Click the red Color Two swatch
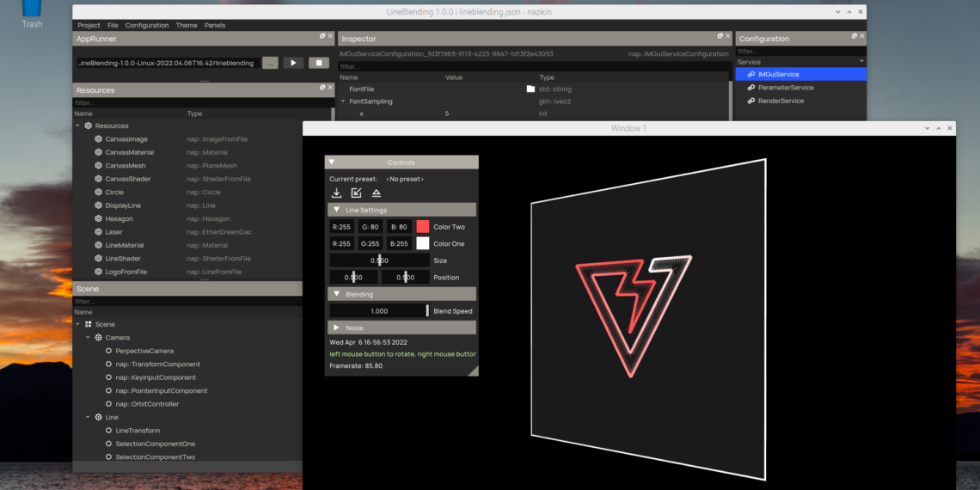 [x=422, y=227]
